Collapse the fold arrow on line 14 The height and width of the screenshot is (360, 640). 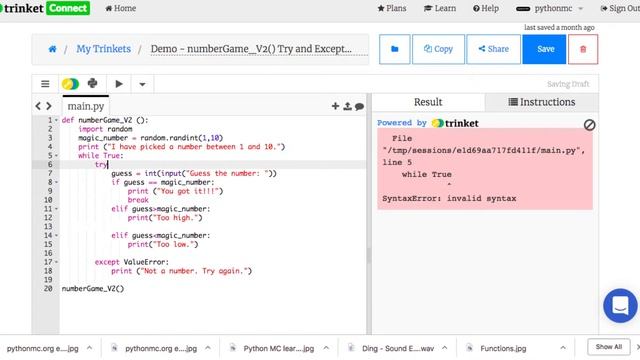point(56,236)
